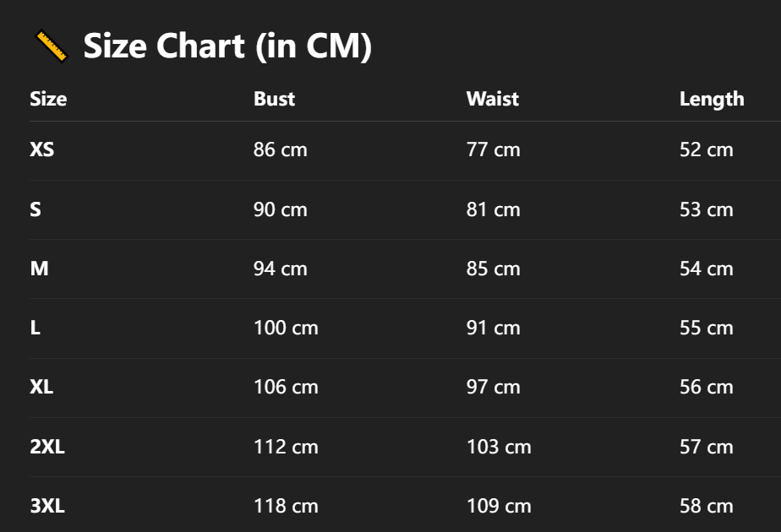Click the Size column header
781x532 pixels.
tap(48, 99)
